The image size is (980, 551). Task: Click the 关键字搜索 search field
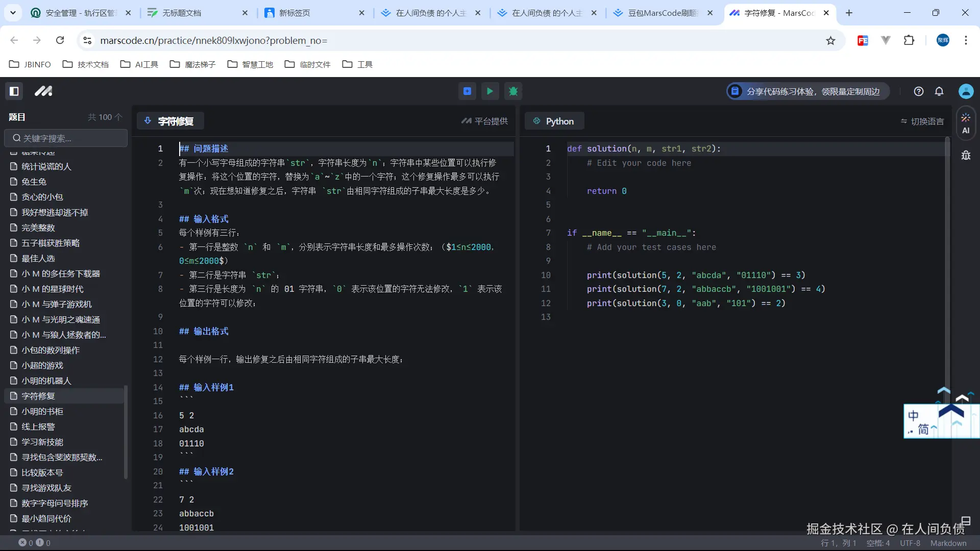click(x=65, y=138)
